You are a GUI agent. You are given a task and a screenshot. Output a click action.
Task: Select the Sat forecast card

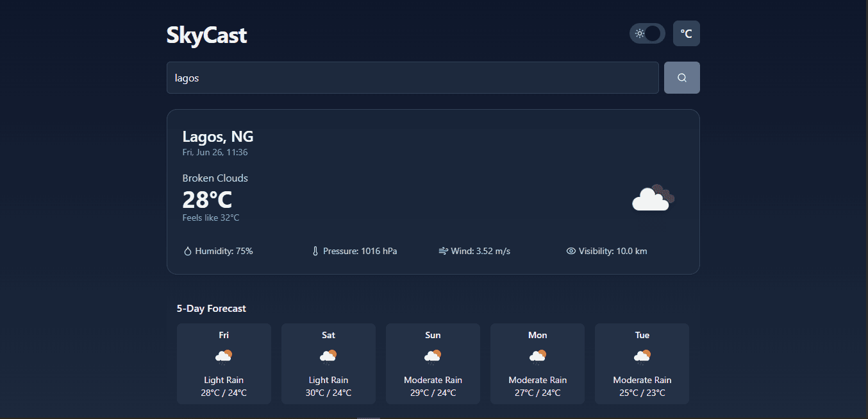click(328, 364)
